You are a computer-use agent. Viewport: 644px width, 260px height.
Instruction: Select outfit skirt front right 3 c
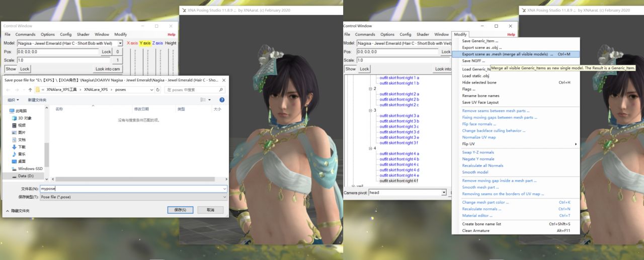coord(398,127)
